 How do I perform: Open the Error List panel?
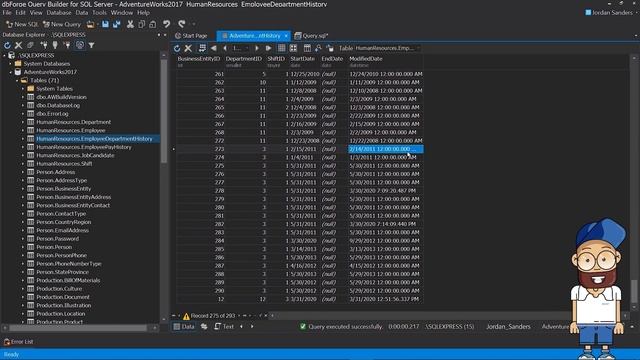click(x=19, y=342)
